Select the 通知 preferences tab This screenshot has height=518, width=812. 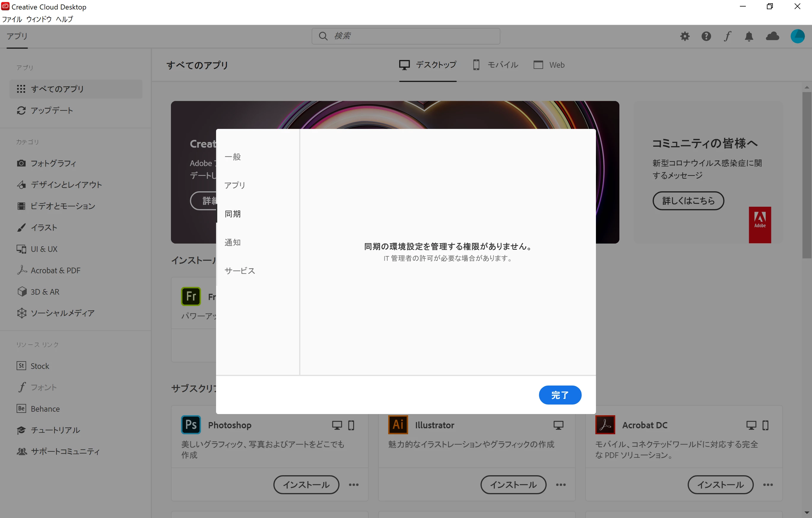pyautogui.click(x=233, y=242)
